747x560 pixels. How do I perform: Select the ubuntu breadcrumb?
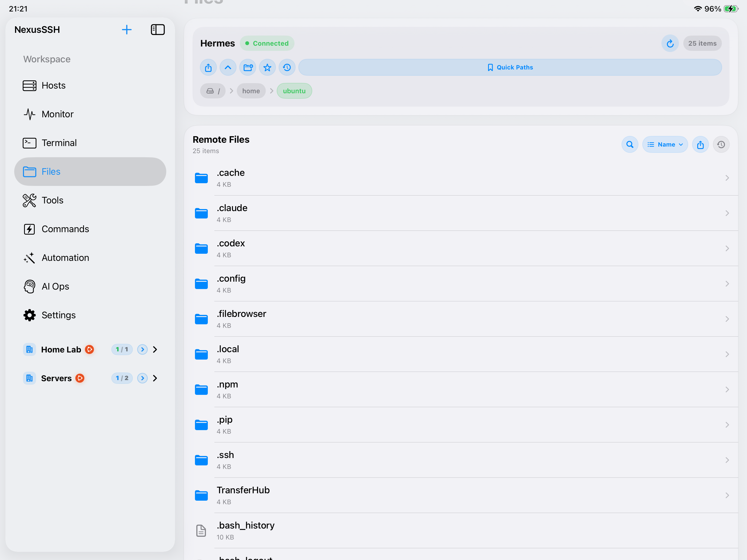pos(294,91)
